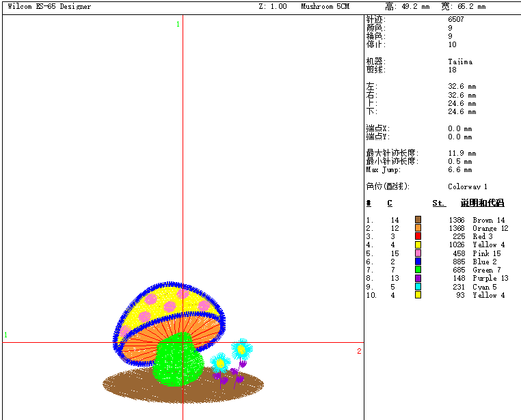Select the Cyan 5 color swatch
The image size is (521, 420).
tap(418, 287)
